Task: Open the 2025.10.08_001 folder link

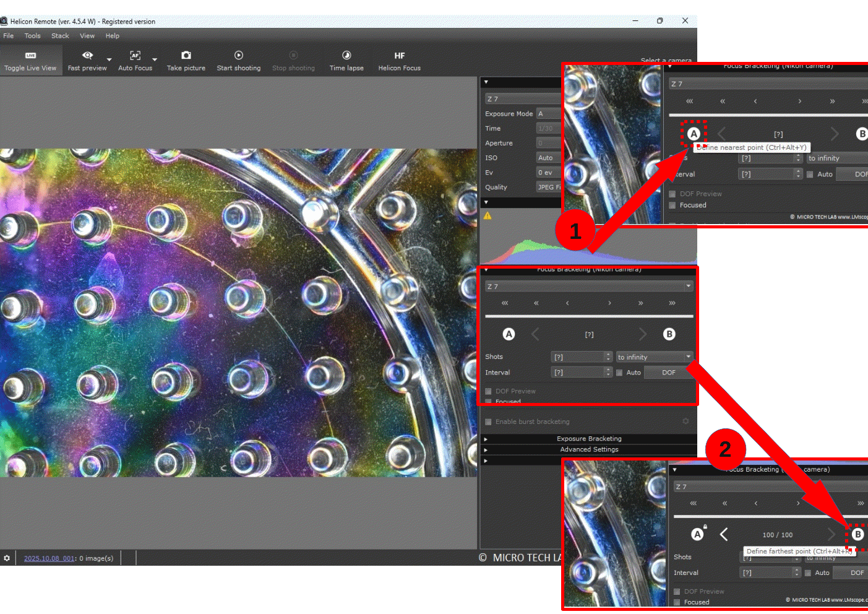Action: coord(49,558)
